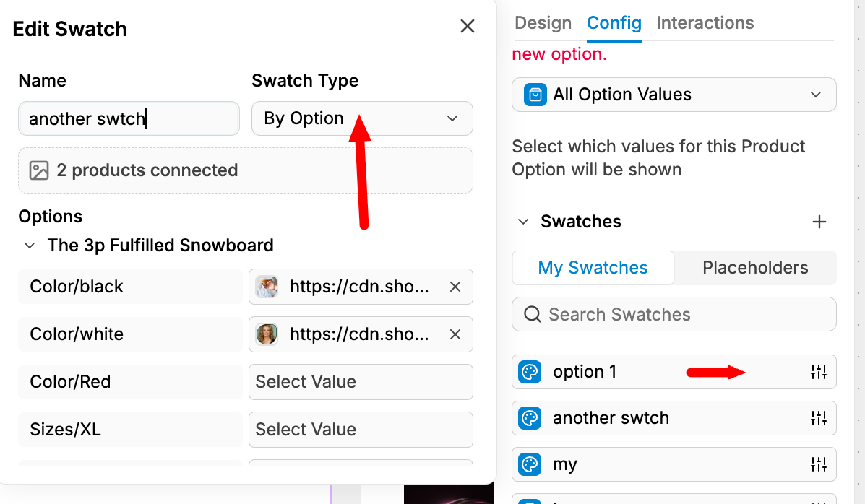Collapse The 3p Fulfilled Snowboard group
This screenshot has height=504, width=865.
coord(30,246)
